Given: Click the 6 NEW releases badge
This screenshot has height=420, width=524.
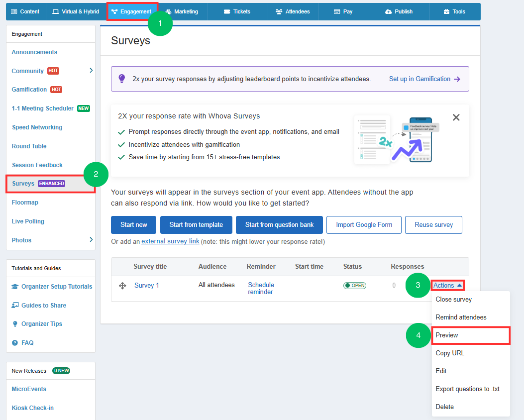Looking at the screenshot, I should point(61,371).
